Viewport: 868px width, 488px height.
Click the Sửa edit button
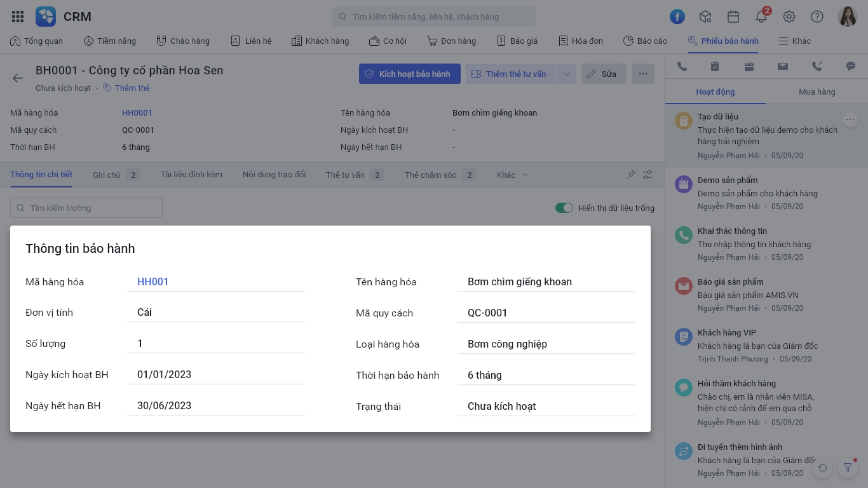pos(604,74)
